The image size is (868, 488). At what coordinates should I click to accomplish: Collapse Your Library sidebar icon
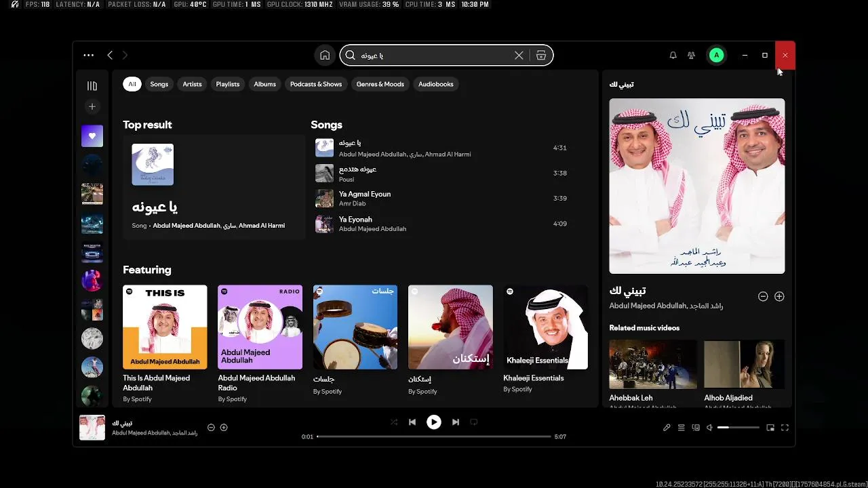click(x=92, y=86)
